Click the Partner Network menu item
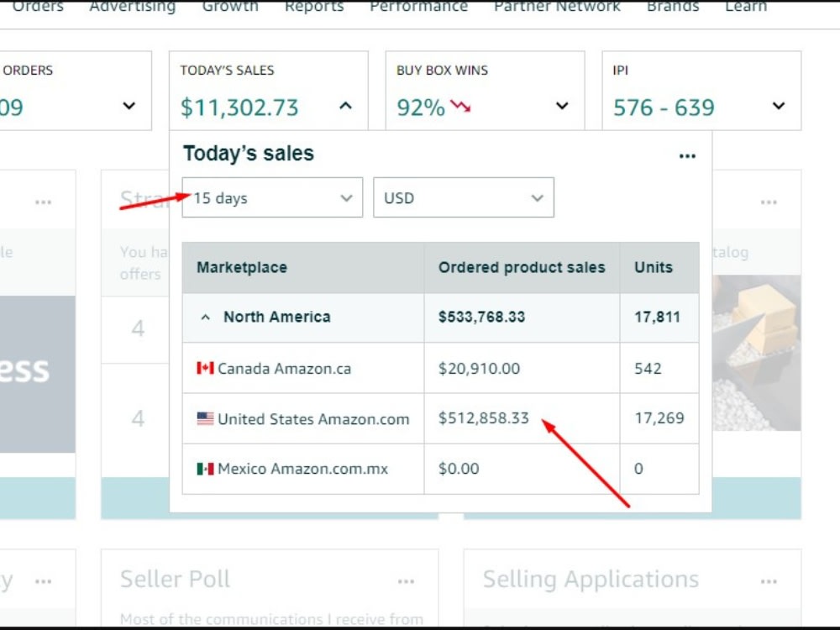The width and height of the screenshot is (840, 630). pos(557,7)
